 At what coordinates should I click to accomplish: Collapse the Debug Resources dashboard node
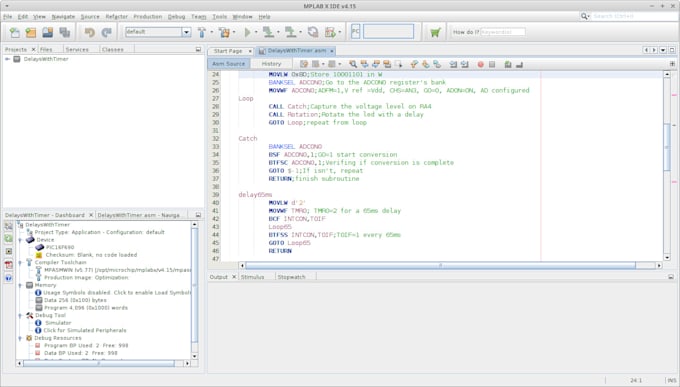coord(20,338)
